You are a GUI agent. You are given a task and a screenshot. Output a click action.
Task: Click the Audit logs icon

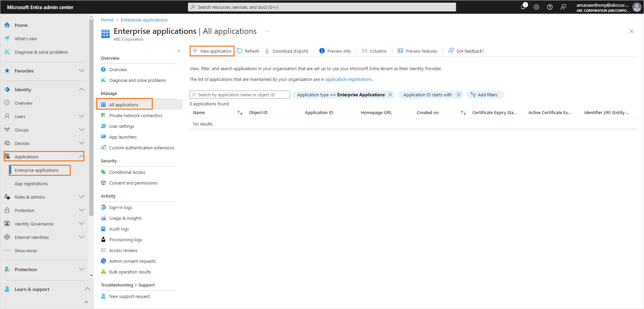[x=104, y=229]
